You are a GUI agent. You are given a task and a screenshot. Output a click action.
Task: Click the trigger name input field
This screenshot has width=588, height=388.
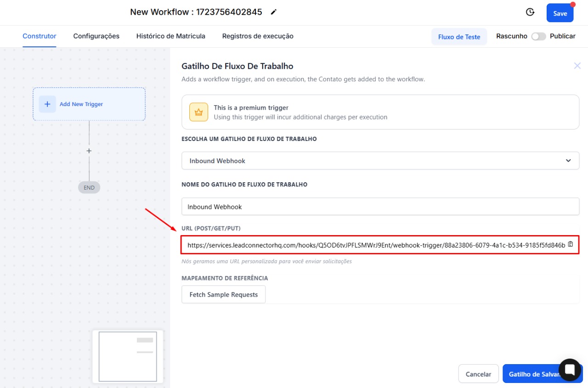point(379,207)
